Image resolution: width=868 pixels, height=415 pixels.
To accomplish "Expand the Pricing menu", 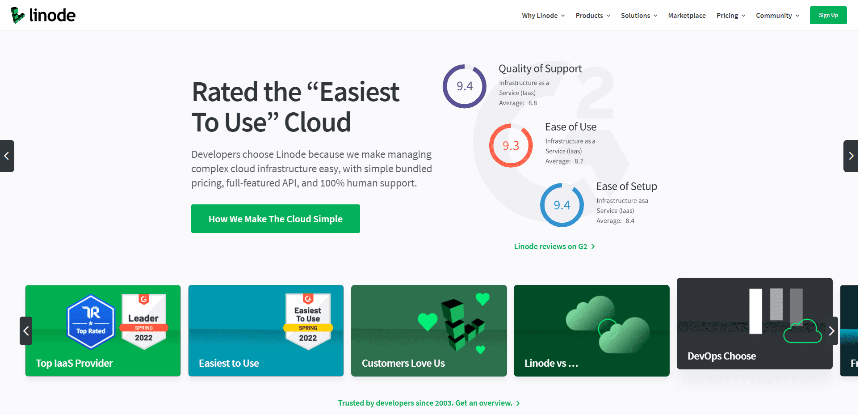I will (x=731, y=15).
